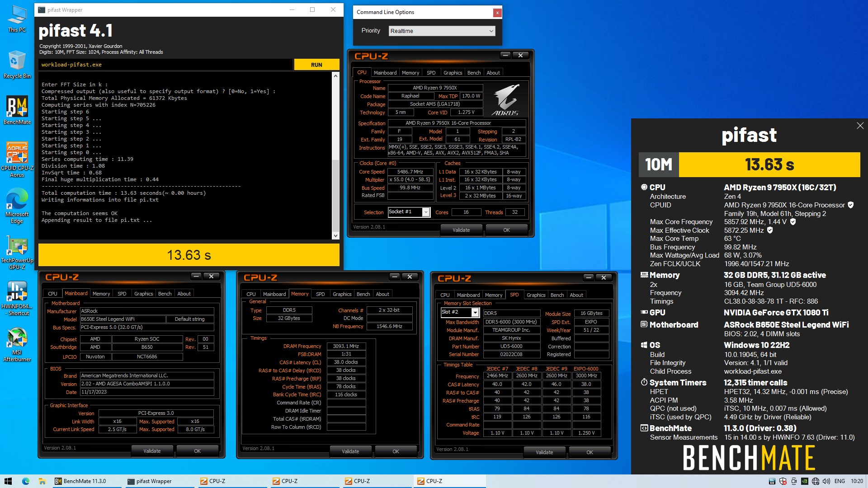
Task: Open the HWiNFO tray icon
Action: click(772, 481)
